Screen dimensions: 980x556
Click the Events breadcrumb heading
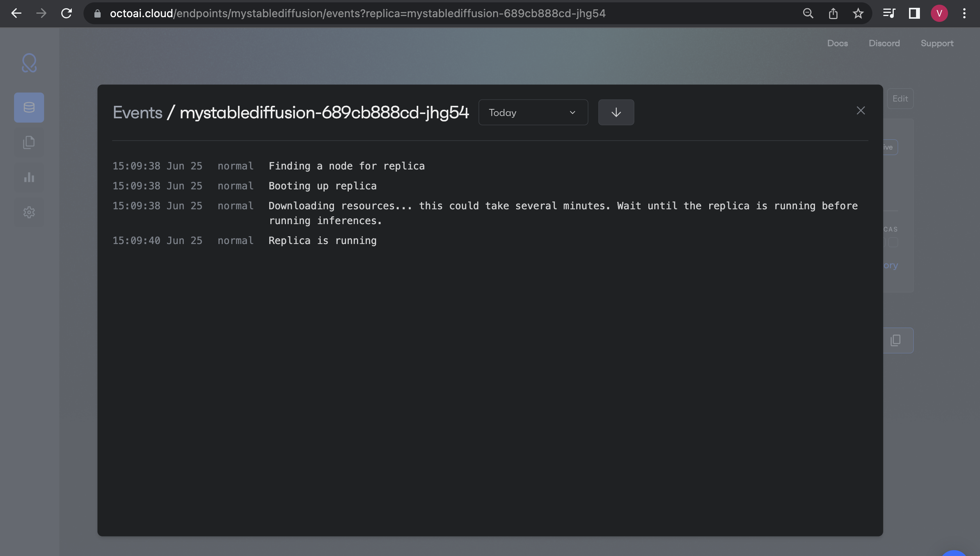pos(137,112)
